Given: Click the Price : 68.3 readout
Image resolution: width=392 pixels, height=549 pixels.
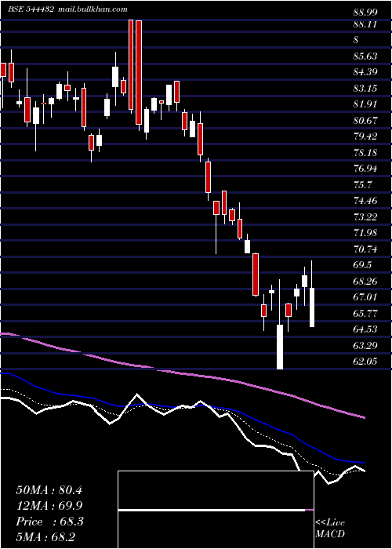Looking at the screenshot, I should pyautogui.click(x=49, y=522).
